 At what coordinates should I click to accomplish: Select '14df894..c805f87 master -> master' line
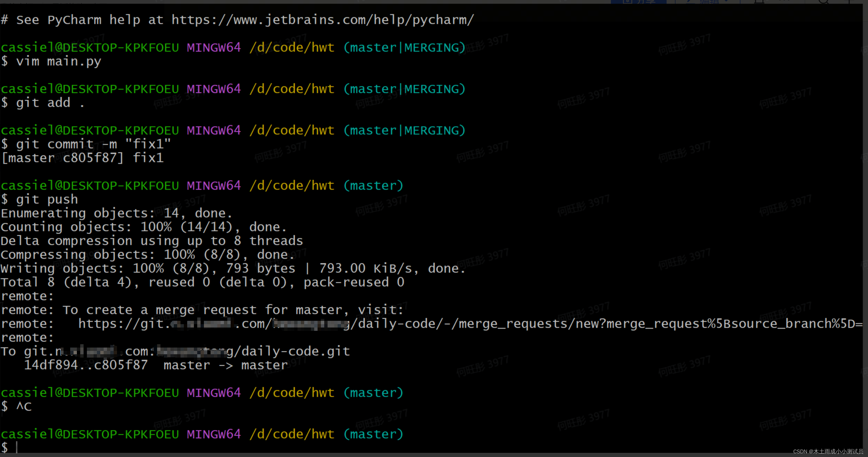pyautogui.click(x=156, y=365)
